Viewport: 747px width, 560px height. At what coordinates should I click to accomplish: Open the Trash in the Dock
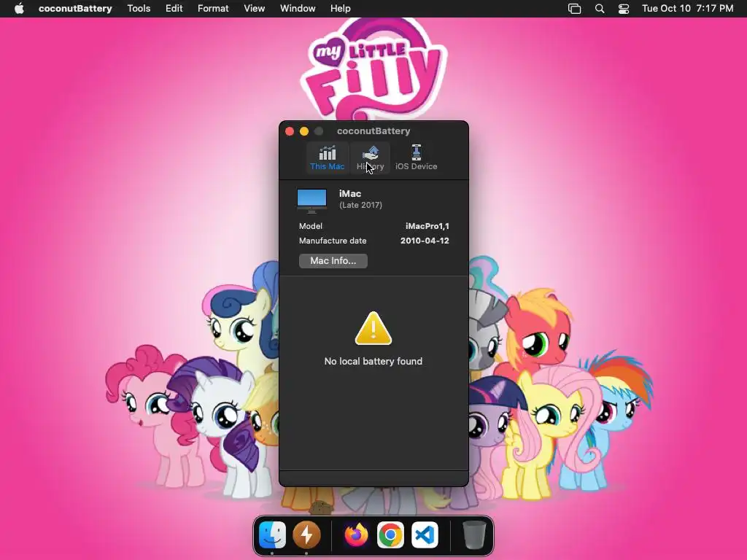coord(474,534)
